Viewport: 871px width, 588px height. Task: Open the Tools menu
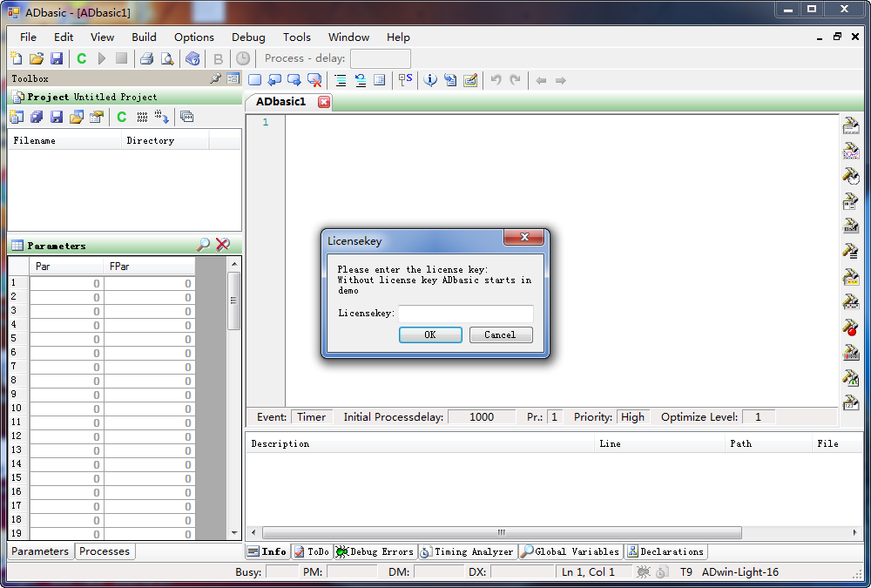(297, 37)
